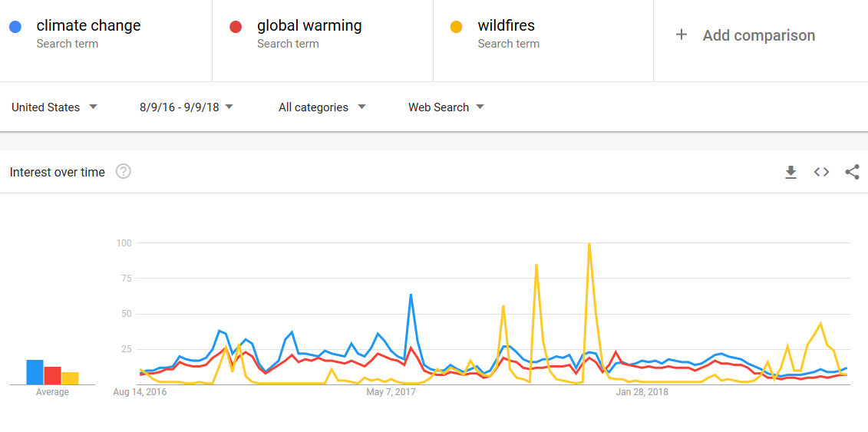
Task: Click the red global warming color dot
Action: [x=236, y=28]
